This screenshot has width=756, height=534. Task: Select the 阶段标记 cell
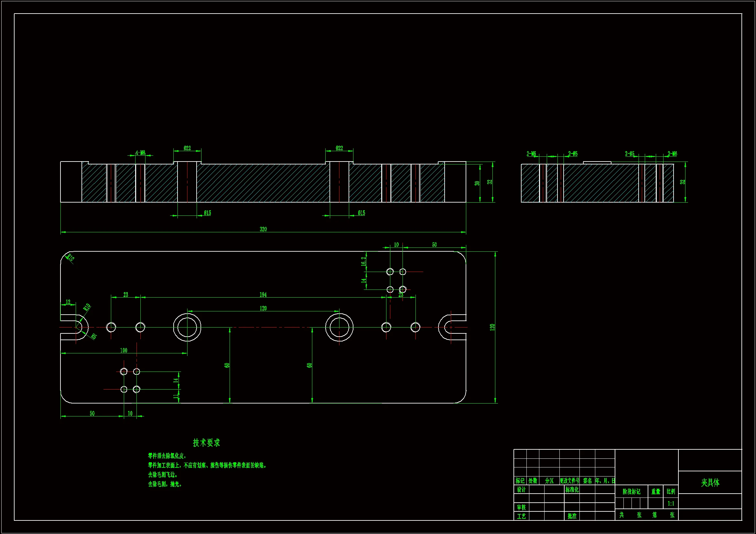coord(631,492)
